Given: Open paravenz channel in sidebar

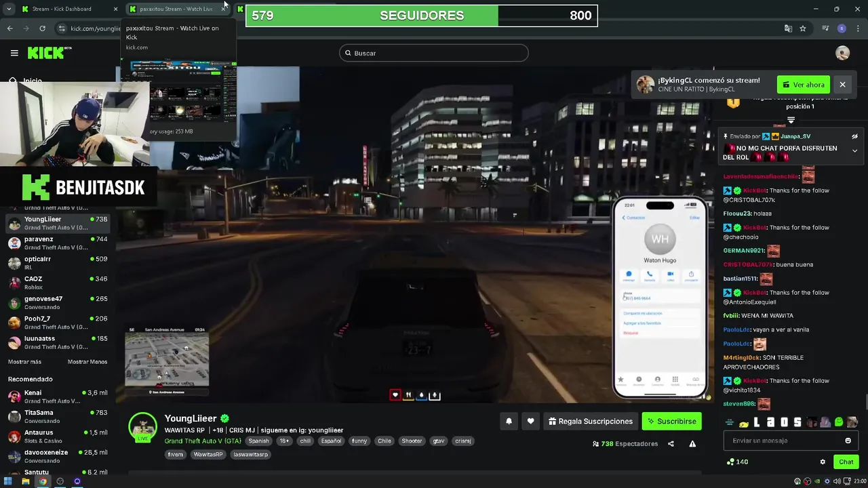Looking at the screenshot, I should tap(58, 243).
